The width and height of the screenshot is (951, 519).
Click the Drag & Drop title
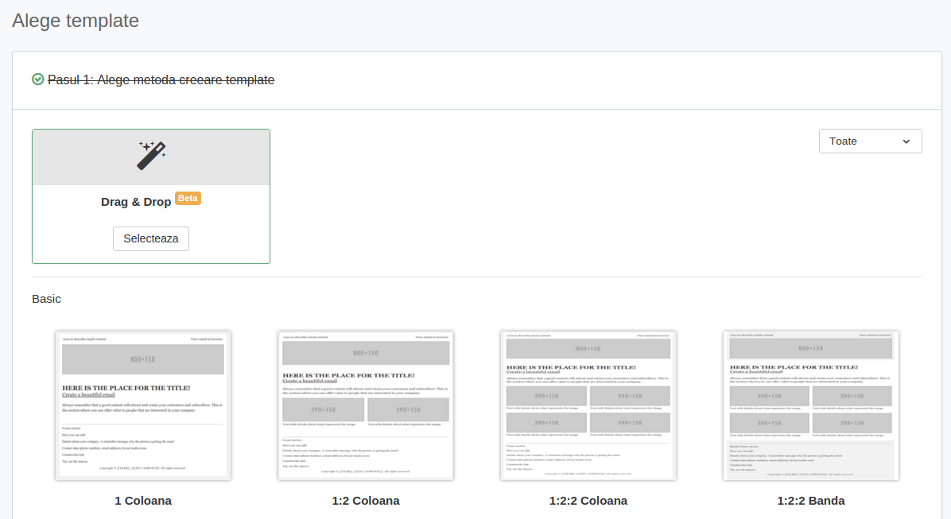(x=136, y=202)
